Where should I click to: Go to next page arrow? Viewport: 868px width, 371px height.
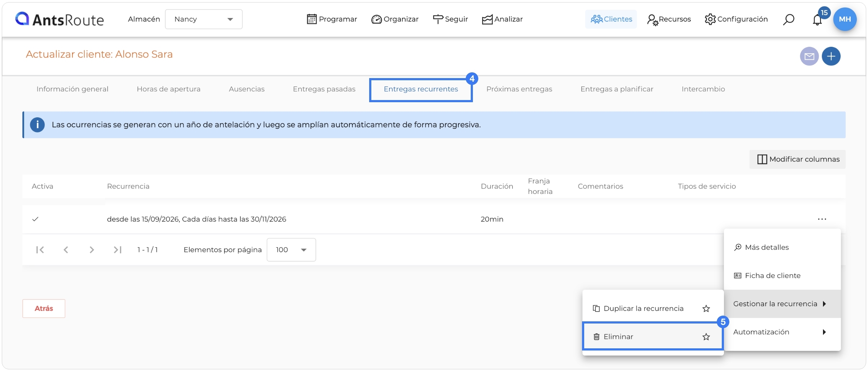[x=92, y=250]
